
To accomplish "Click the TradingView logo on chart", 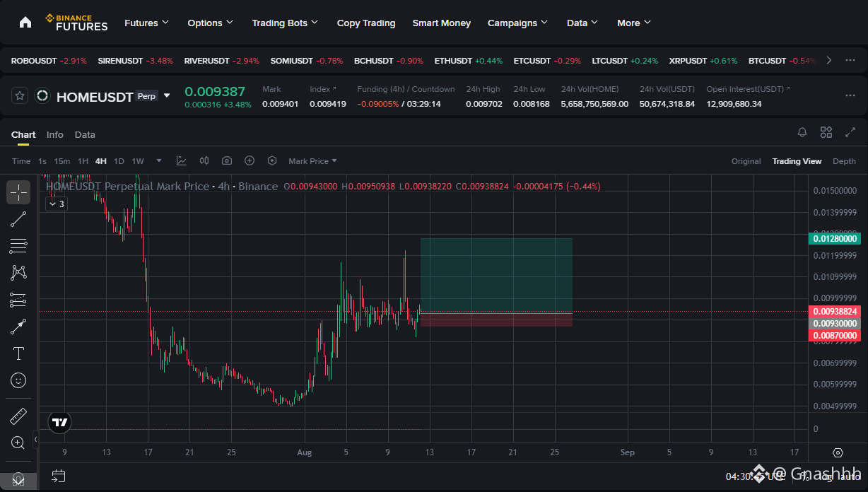I will click(60, 423).
